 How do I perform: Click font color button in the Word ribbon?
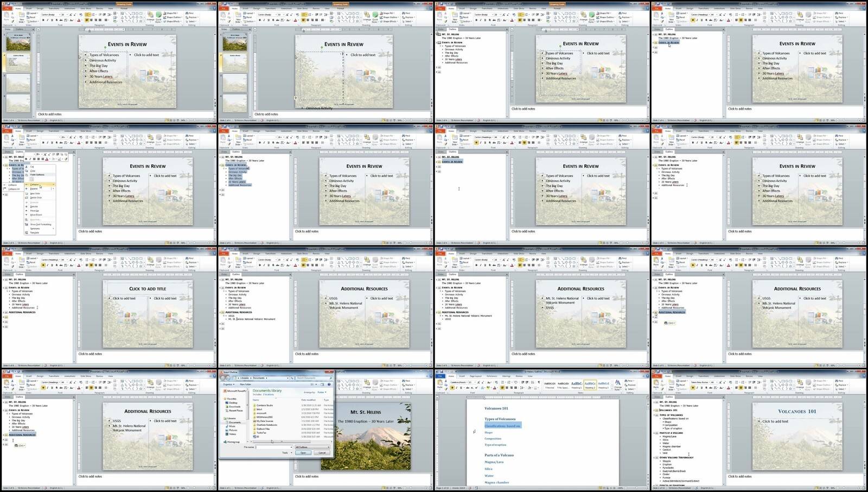(x=495, y=388)
